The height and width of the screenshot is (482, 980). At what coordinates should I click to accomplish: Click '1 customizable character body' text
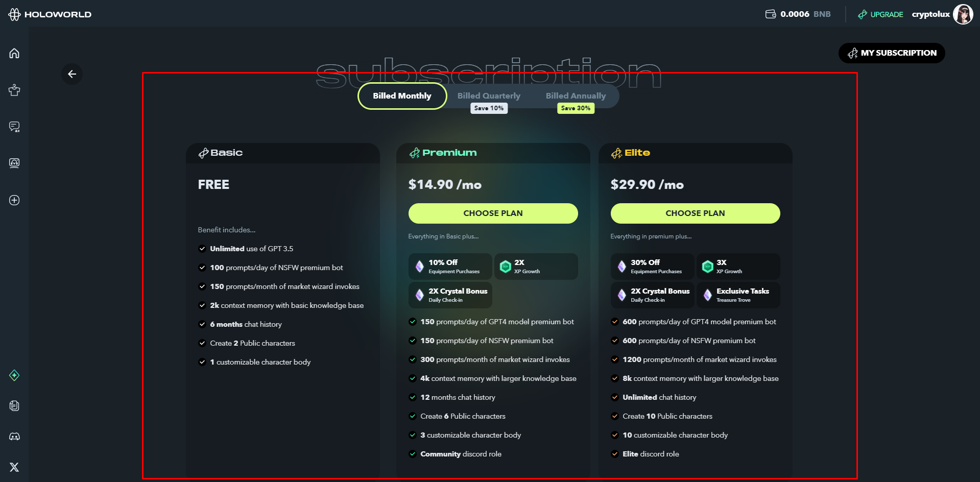(x=260, y=362)
